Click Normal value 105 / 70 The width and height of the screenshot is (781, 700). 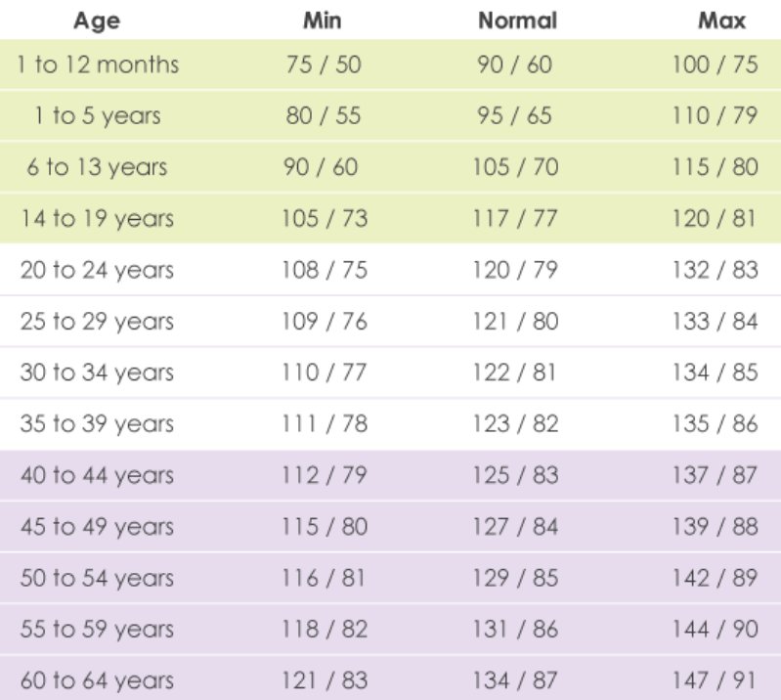click(x=518, y=167)
